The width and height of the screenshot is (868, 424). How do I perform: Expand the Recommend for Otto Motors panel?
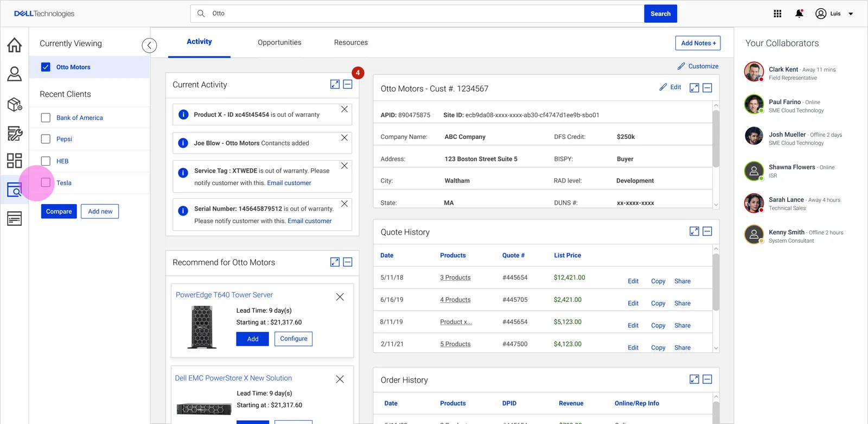[335, 262]
